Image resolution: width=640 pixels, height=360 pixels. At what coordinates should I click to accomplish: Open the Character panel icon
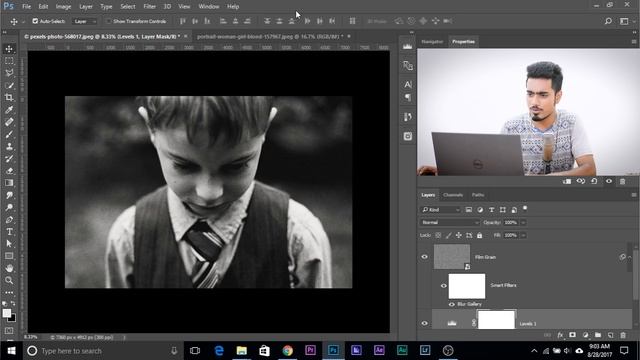pyautogui.click(x=407, y=84)
